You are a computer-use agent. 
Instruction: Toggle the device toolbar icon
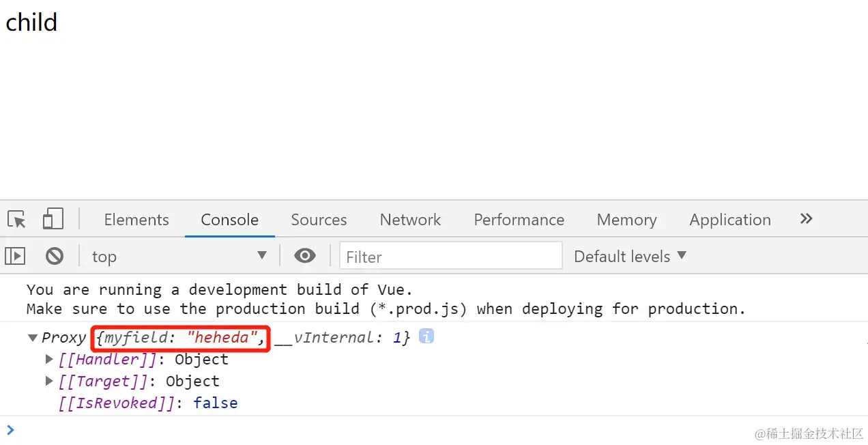point(53,219)
